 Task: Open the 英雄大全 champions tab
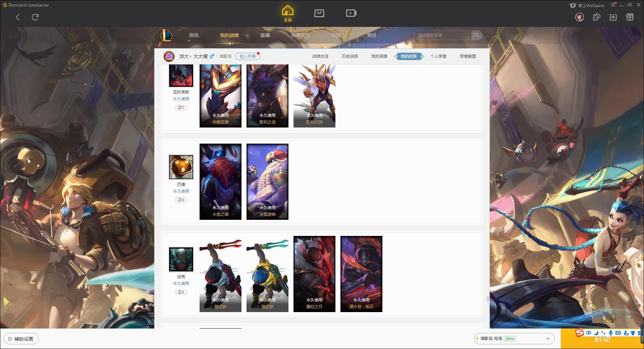(301, 35)
